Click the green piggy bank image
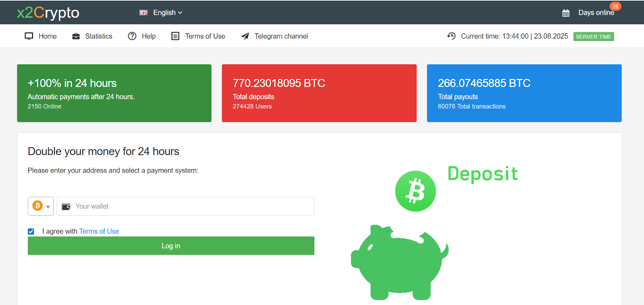The width and height of the screenshot is (644, 305). coord(400,262)
